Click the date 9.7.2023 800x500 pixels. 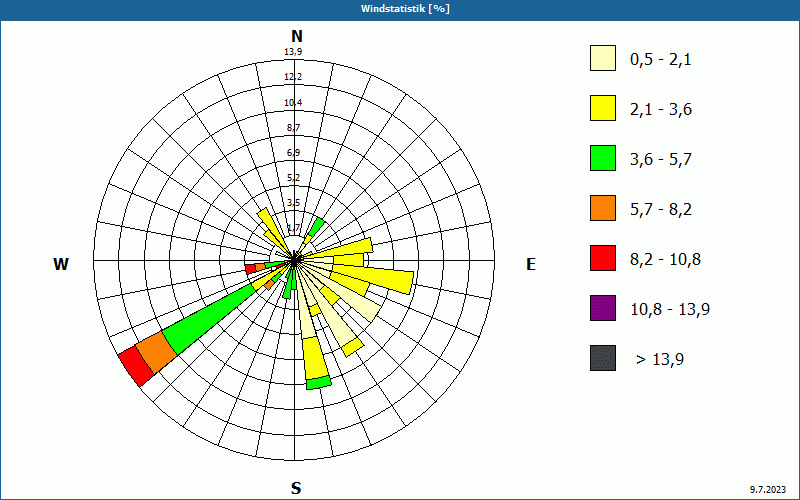(768, 490)
